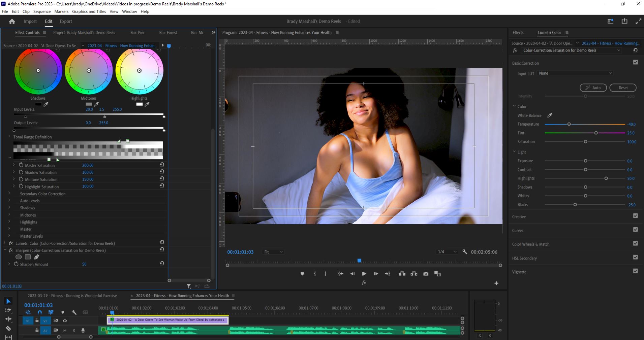Open the button editor plus icon
Viewport: 644px width, 340px height.
pyautogui.click(x=496, y=283)
